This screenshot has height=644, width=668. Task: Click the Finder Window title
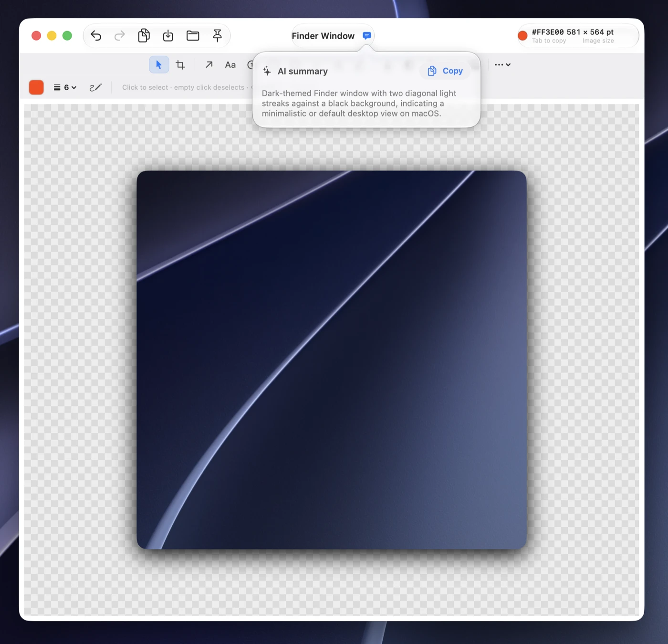323,36
